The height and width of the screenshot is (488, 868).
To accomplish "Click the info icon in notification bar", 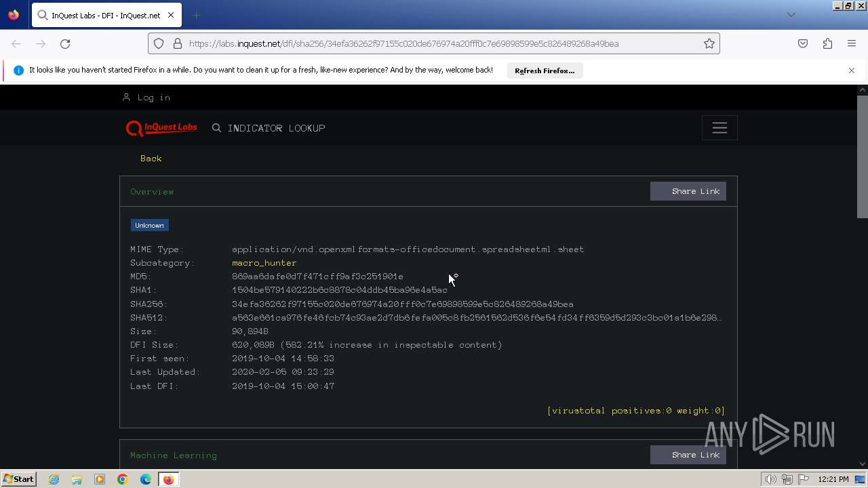I will point(18,70).
